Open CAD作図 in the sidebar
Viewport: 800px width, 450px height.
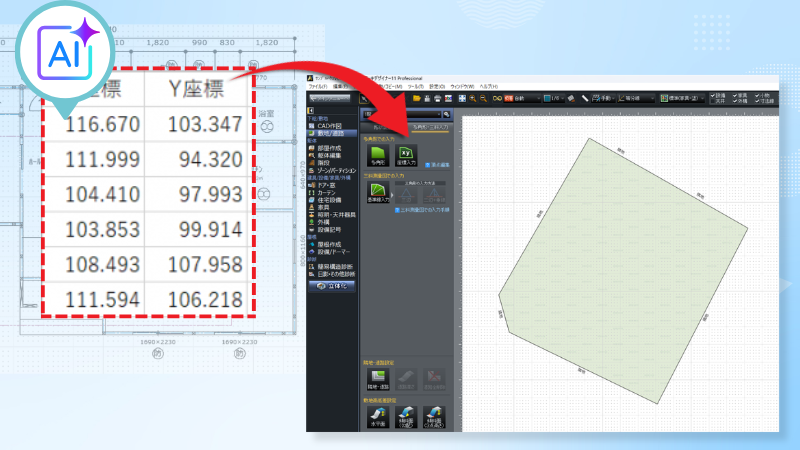tap(329, 126)
